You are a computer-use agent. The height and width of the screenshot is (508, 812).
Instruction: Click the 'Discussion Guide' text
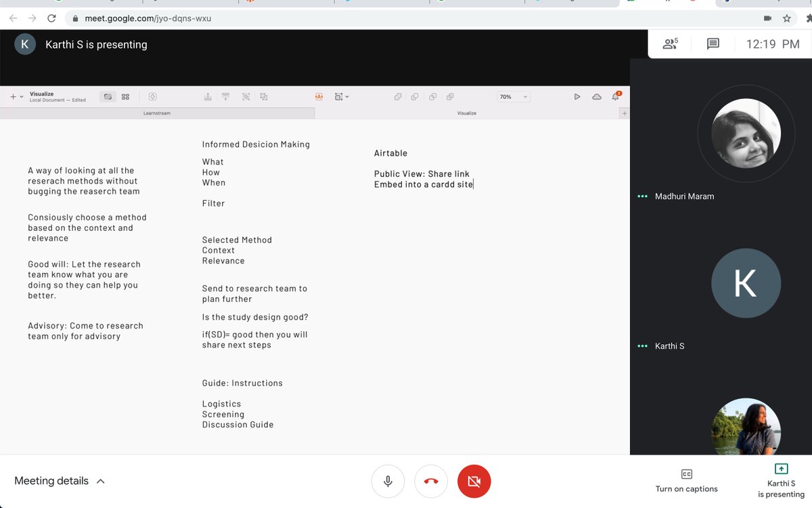(x=238, y=425)
